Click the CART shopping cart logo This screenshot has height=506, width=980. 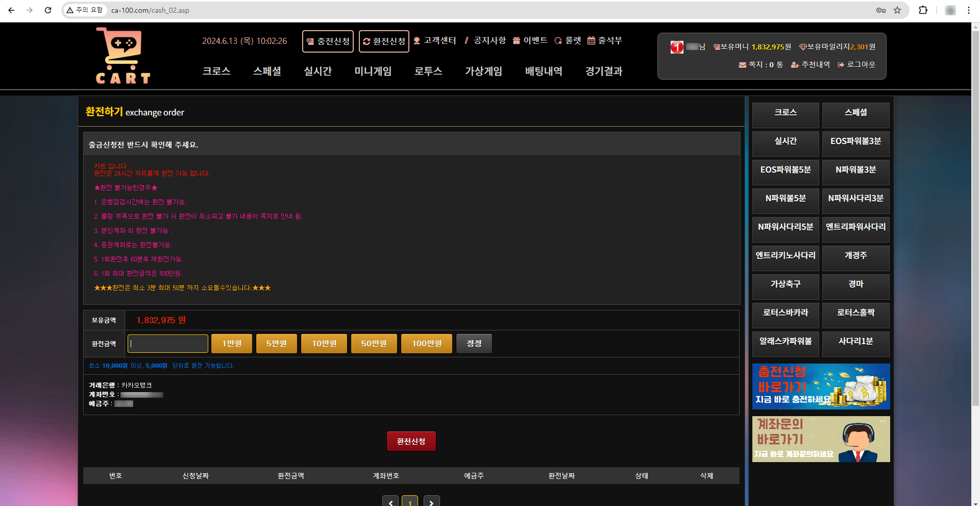(x=123, y=56)
